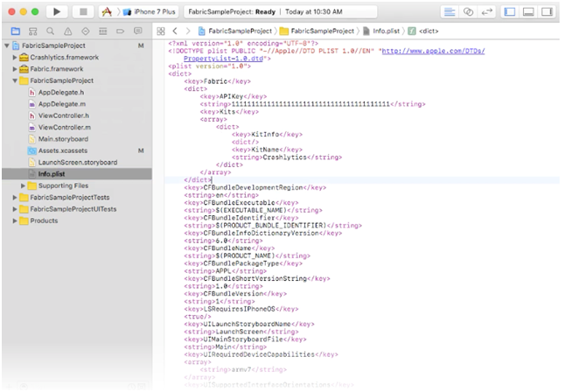Expand the Products group
The image size is (565, 392).
click(15, 220)
